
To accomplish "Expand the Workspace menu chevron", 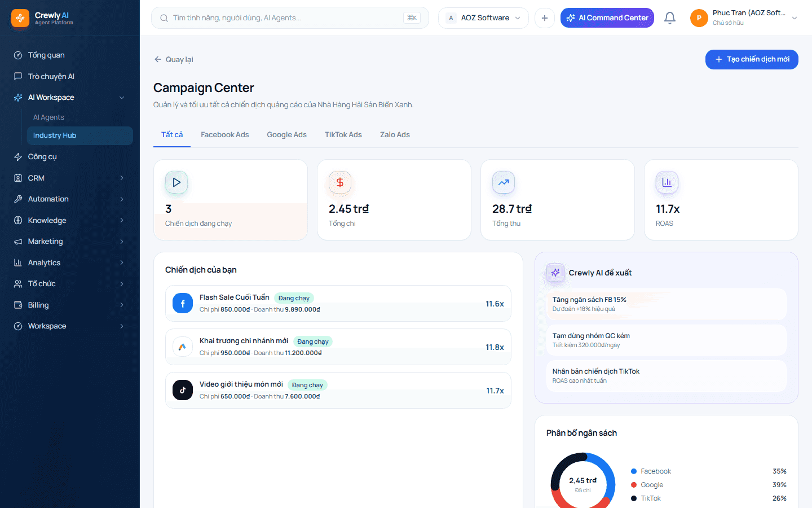I will coord(122,326).
